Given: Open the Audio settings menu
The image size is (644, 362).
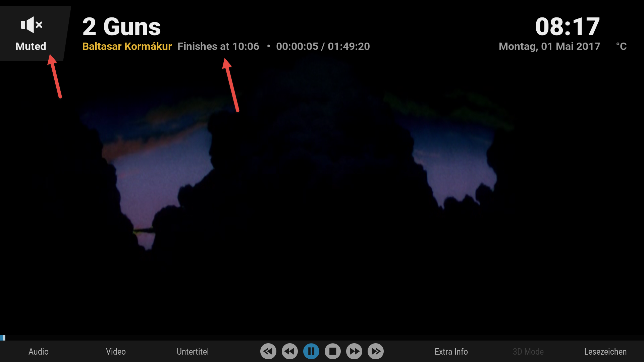Looking at the screenshot, I should tap(39, 352).
